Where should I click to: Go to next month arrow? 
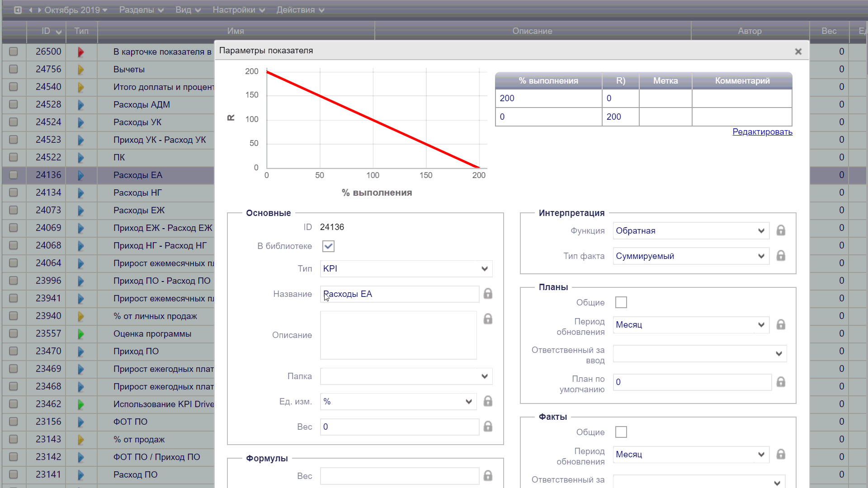click(40, 10)
